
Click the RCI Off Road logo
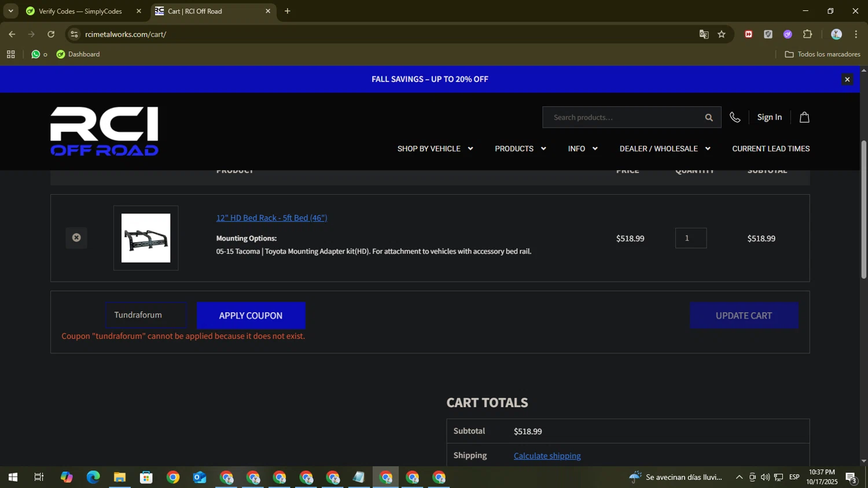click(x=104, y=131)
